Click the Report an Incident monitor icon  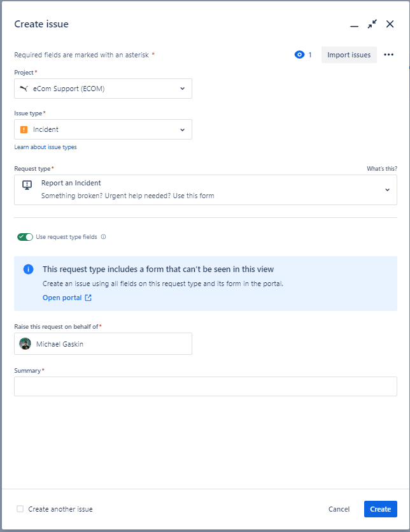tap(27, 185)
